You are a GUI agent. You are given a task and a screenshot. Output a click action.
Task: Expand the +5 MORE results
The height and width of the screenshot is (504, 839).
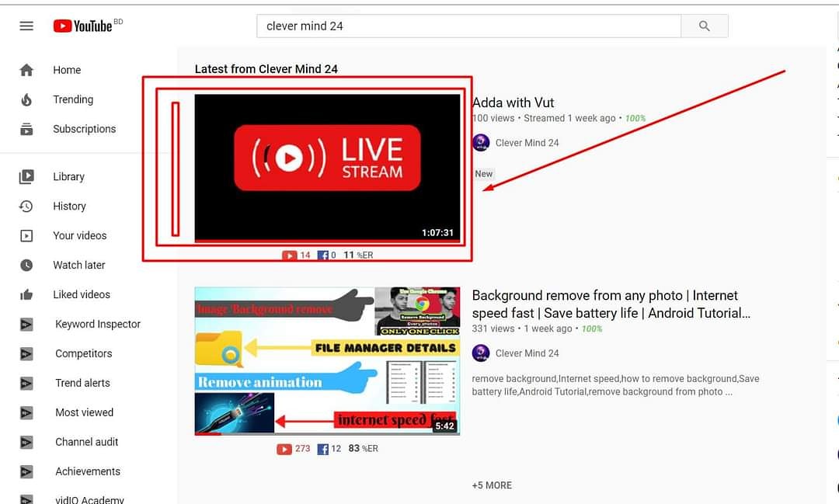[492, 485]
